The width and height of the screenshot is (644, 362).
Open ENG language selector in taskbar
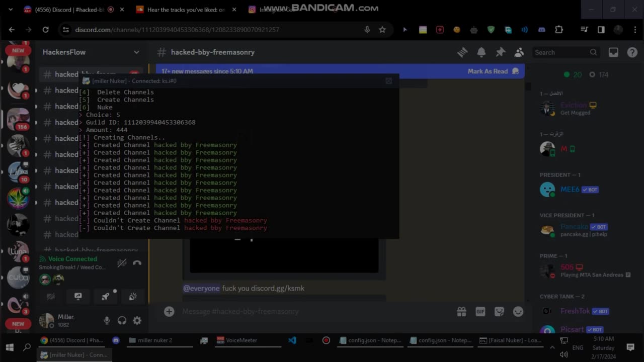(x=578, y=347)
